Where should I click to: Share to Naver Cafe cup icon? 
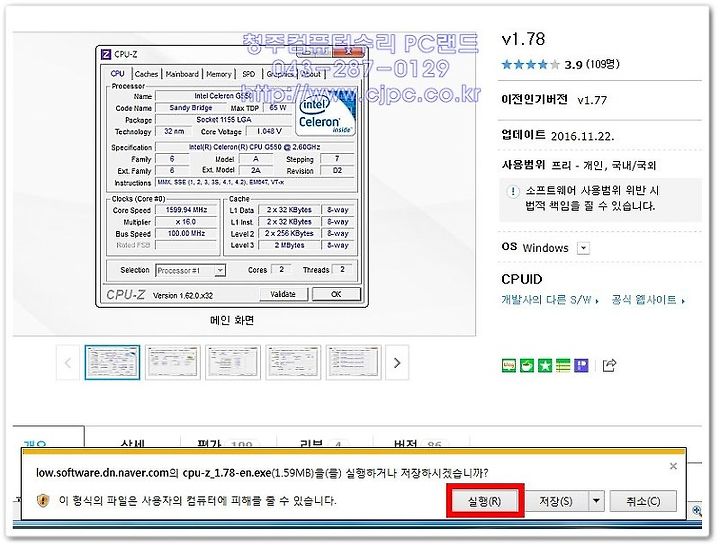527,366
